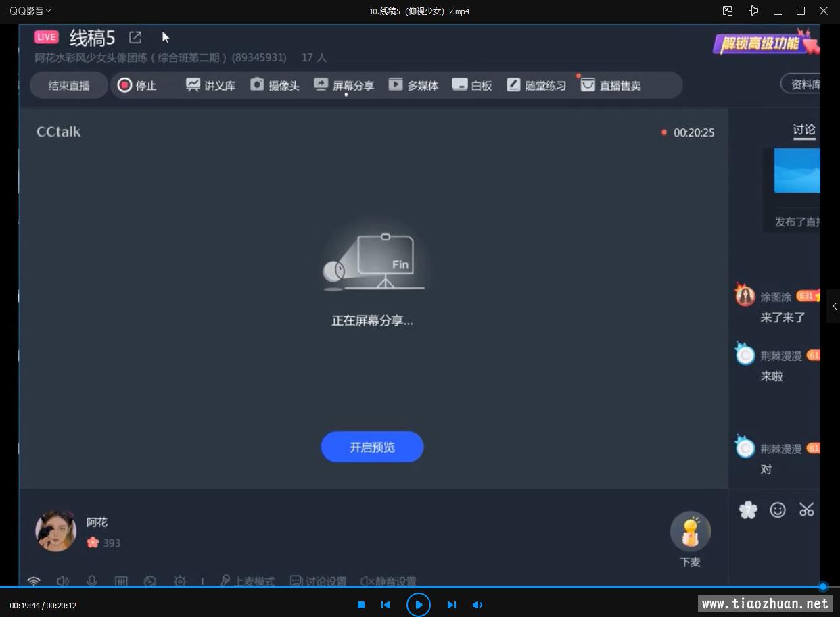Viewport: 840px width, 617px height.
Task: Expand the right side playlist panel arrow
Action: tap(834, 306)
